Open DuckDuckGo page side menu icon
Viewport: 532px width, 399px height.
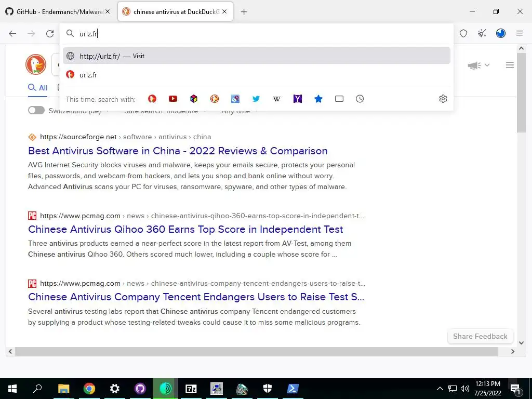click(x=510, y=65)
